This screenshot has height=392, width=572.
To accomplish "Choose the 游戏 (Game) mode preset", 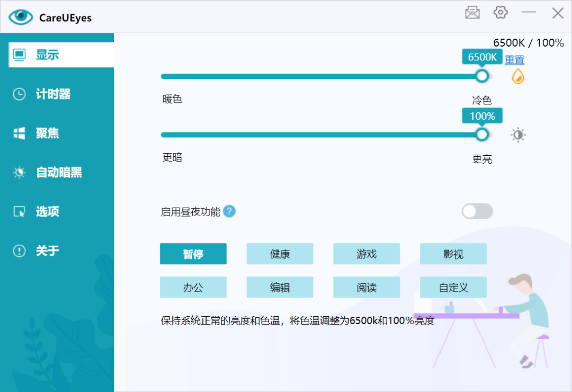I will click(x=367, y=254).
